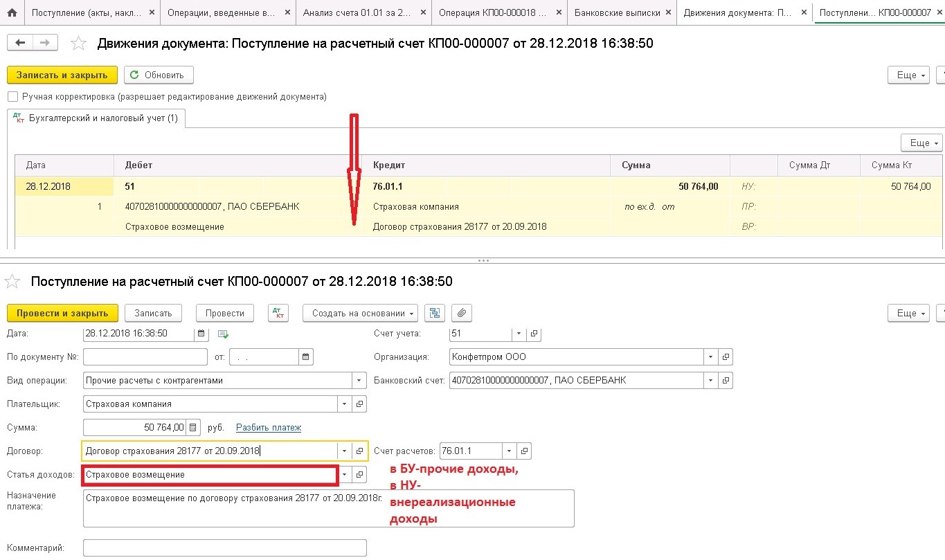Viewport: 945px width, 560px height.
Task: Expand the Организация dropdown list
Action: [711, 357]
